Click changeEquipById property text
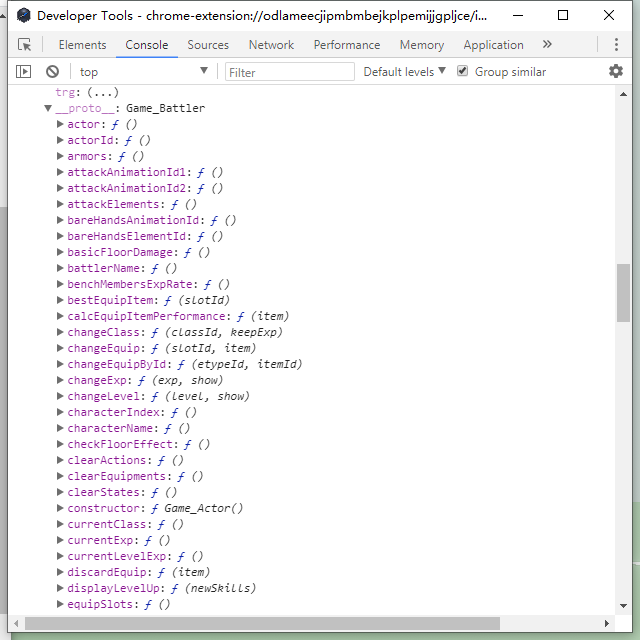This screenshot has width=640, height=640. click(x=117, y=364)
